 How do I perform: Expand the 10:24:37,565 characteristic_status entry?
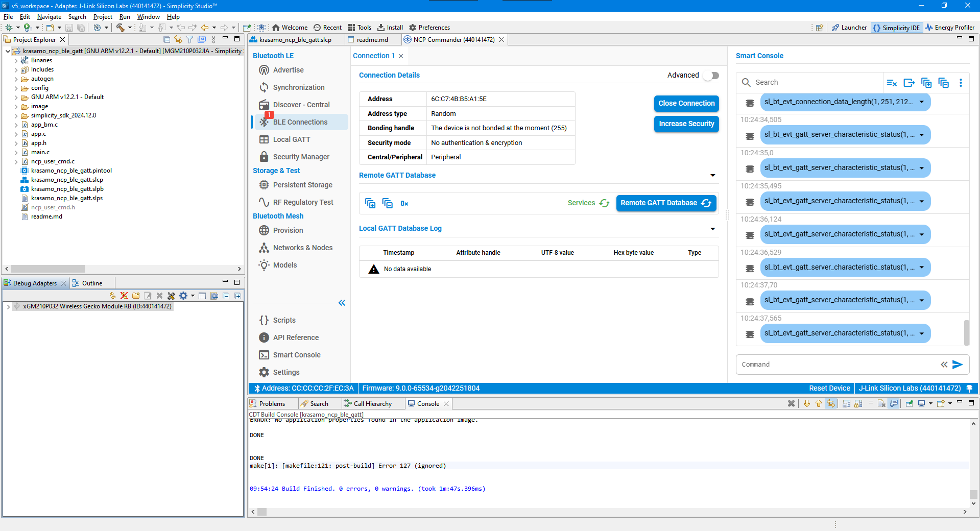[x=922, y=334]
